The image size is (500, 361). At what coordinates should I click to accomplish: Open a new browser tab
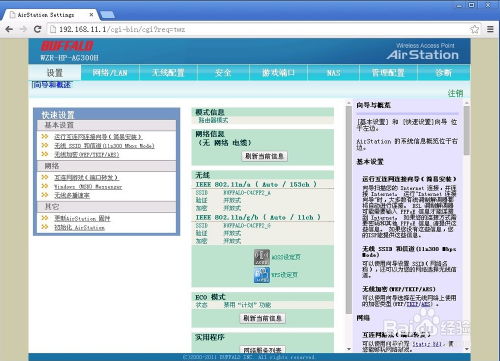click(x=107, y=14)
